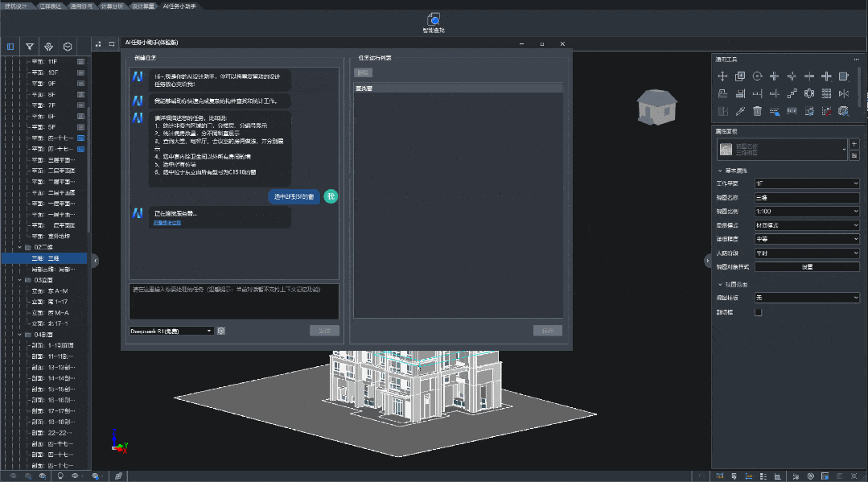The height and width of the screenshot is (482, 868).
Task: Click the list icon below plus in 属性面板
Action: pyautogui.click(x=854, y=155)
